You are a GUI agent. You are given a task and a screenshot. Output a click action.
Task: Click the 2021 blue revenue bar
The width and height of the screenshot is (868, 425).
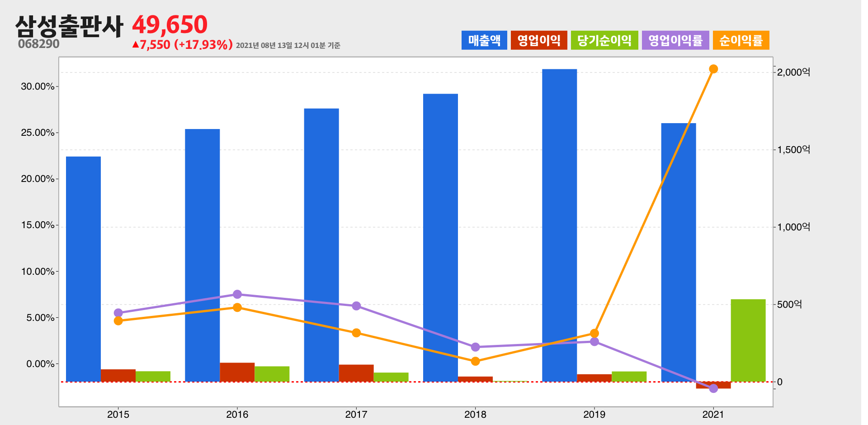pyautogui.click(x=679, y=253)
